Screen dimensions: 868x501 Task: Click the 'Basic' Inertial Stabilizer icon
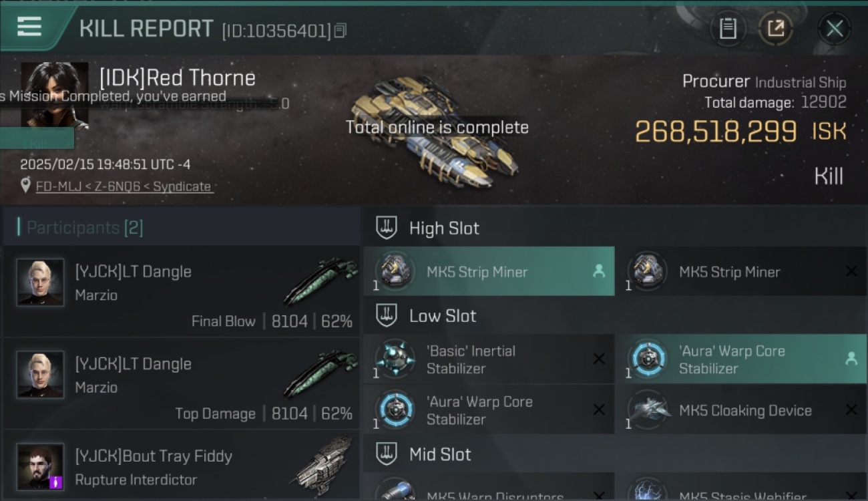tap(394, 359)
